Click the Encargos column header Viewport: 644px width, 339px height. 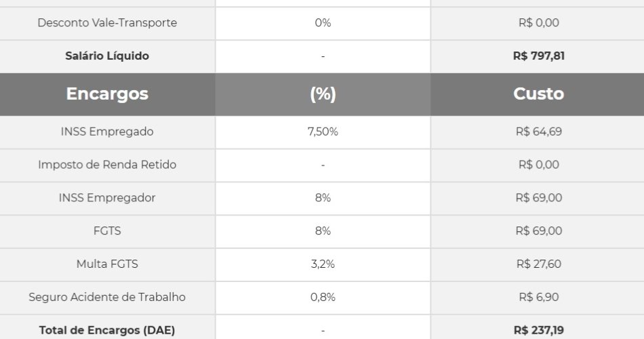coord(107,94)
